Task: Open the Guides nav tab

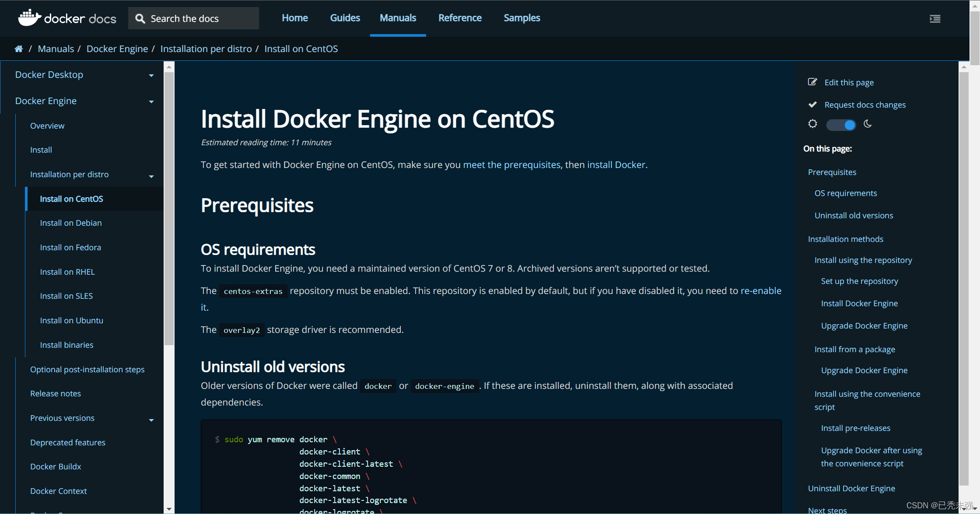Action: click(345, 18)
